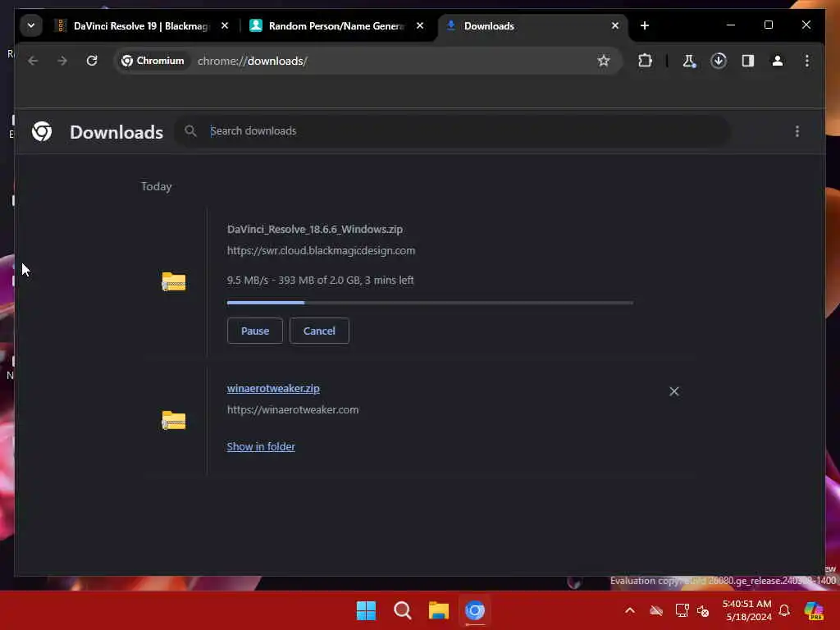Close the Downloads tab

click(615, 25)
